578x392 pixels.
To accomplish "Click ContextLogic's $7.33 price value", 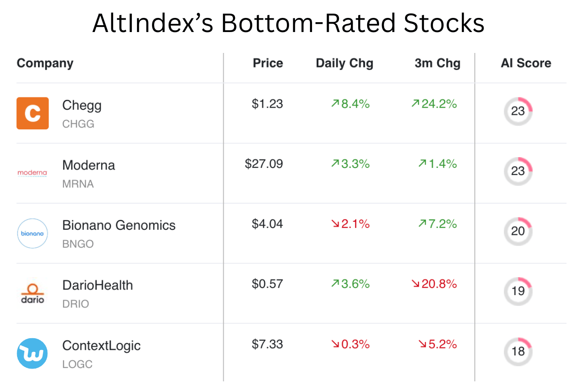I will 267,344.
